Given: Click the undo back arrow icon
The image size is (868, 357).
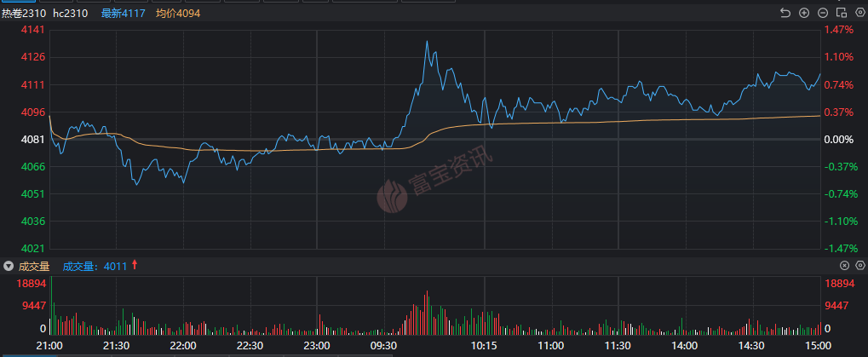Looking at the screenshot, I should click(x=785, y=14).
